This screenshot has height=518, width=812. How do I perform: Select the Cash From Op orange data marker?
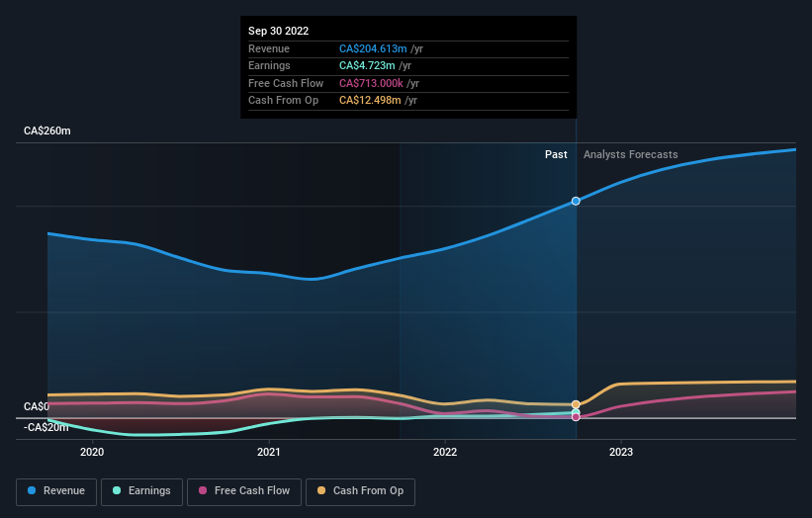pos(576,404)
